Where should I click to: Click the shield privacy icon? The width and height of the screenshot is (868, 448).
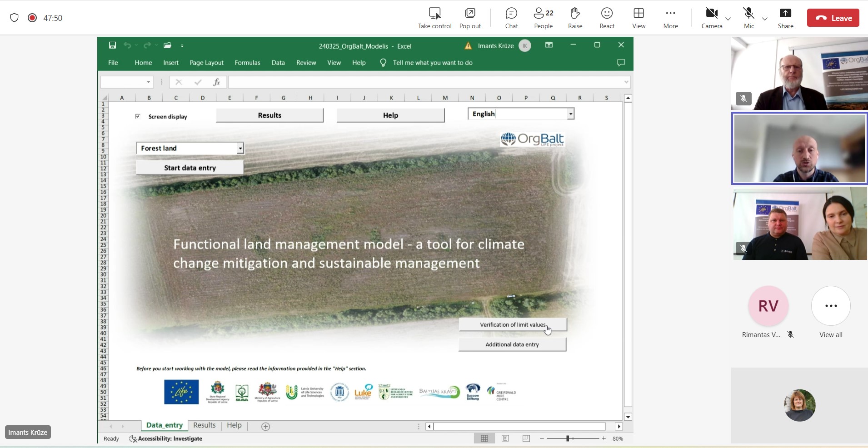point(14,18)
